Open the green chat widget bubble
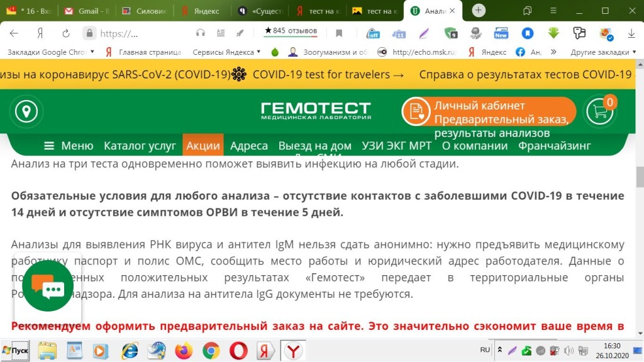The height and width of the screenshot is (362, 644). click(x=48, y=286)
